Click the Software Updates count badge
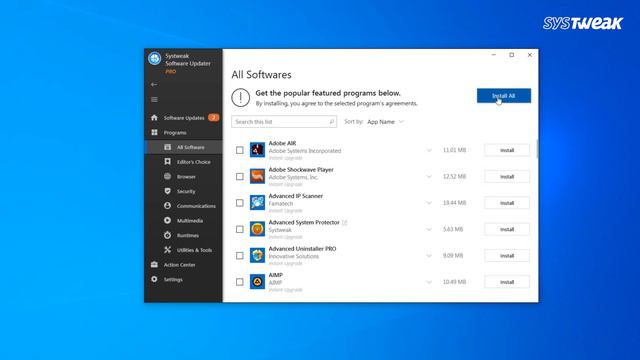The width and height of the screenshot is (640, 360). point(213,118)
